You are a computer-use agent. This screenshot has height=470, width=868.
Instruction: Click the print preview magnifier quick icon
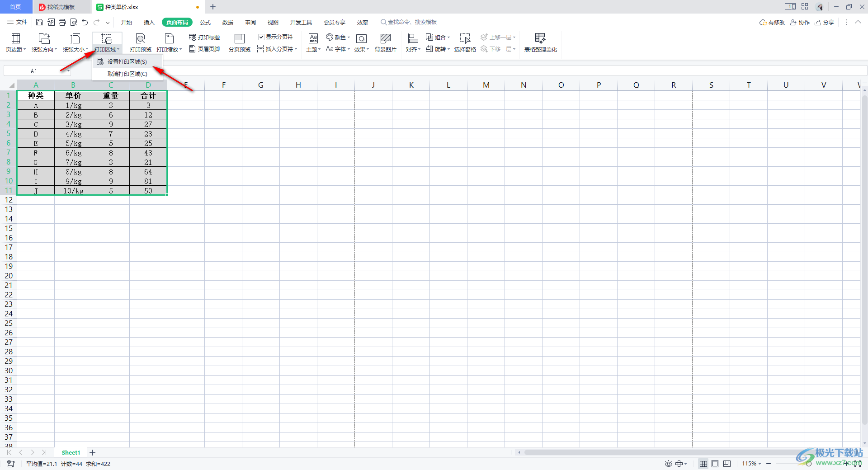pyautogui.click(x=74, y=22)
